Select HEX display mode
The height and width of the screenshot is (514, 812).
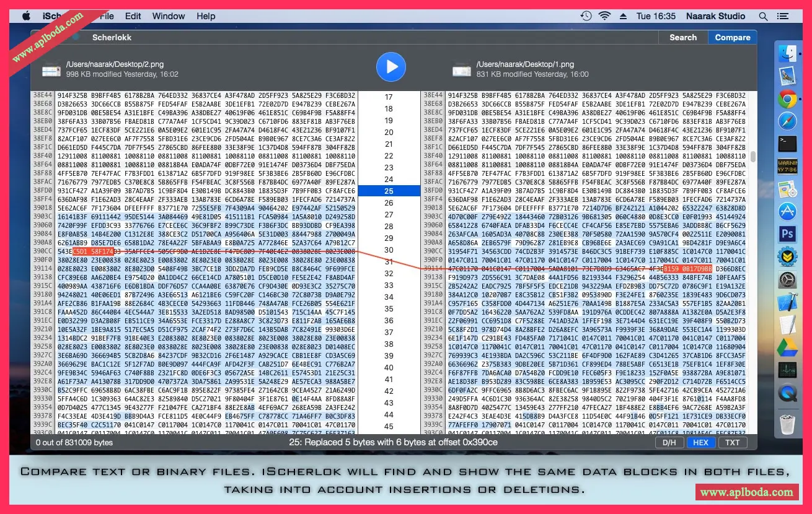[x=700, y=443]
